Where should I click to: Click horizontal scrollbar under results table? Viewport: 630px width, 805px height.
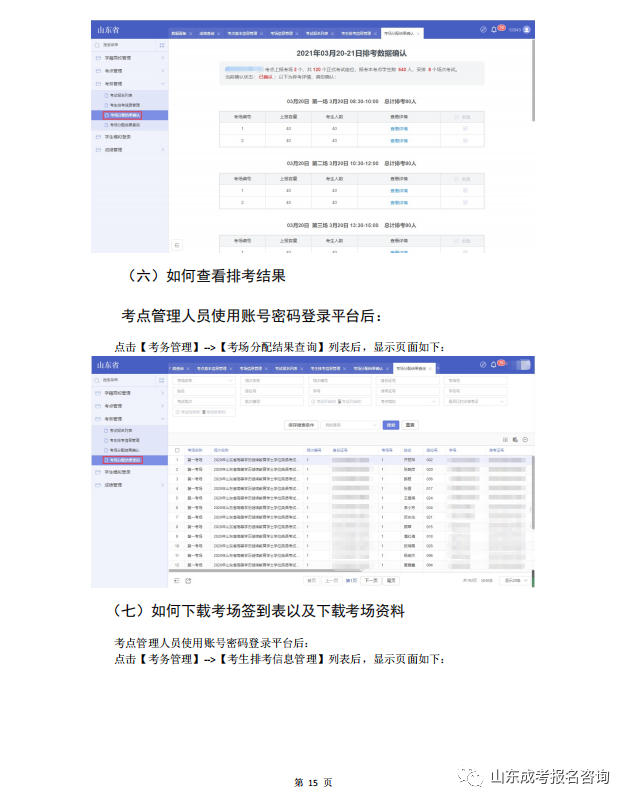click(265, 570)
